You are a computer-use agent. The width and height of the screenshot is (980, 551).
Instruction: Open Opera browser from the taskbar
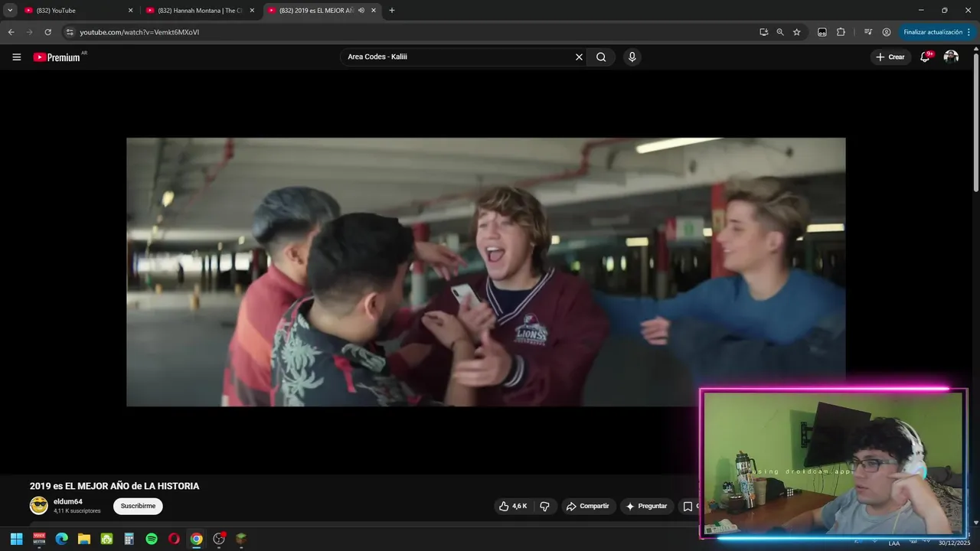pyautogui.click(x=174, y=539)
